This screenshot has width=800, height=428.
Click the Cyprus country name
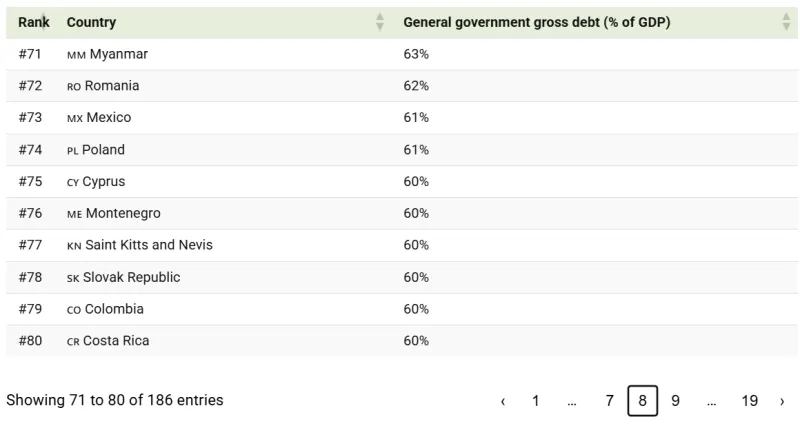click(104, 182)
